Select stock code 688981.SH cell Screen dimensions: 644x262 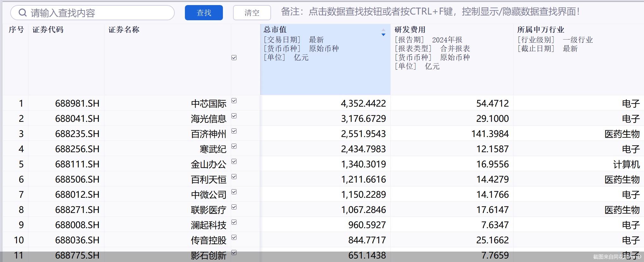click(77, 103)
